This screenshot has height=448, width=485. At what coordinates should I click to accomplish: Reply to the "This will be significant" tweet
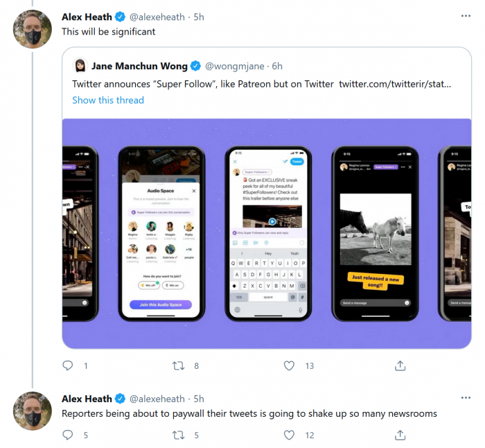(68, 365)
